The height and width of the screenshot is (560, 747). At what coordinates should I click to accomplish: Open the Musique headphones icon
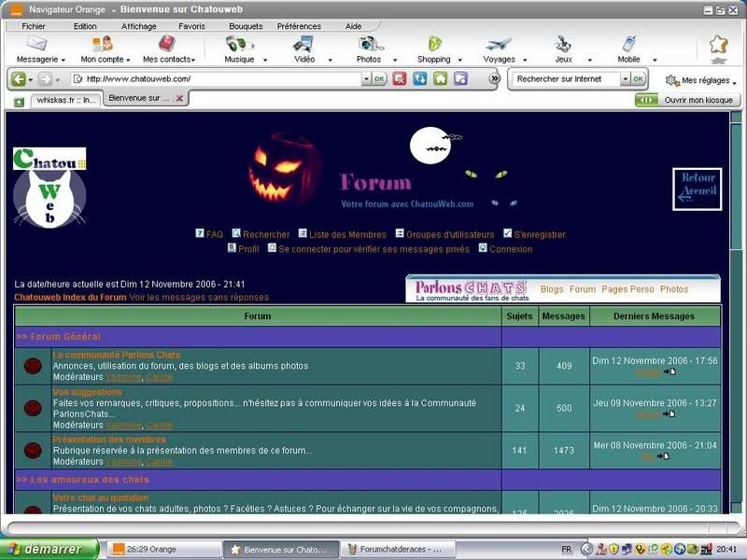239,44
